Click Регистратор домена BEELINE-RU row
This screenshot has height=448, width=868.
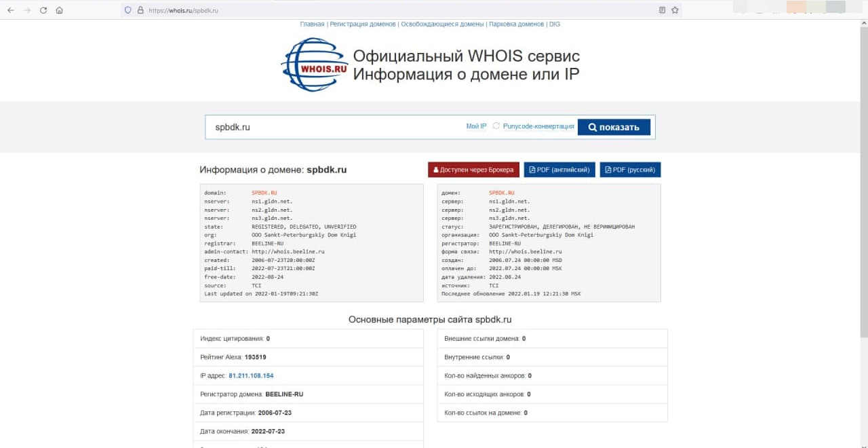pos(309,394)
